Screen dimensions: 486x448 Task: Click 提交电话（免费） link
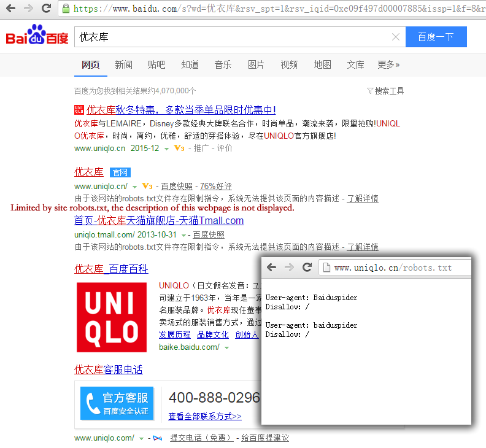(202, 438)
